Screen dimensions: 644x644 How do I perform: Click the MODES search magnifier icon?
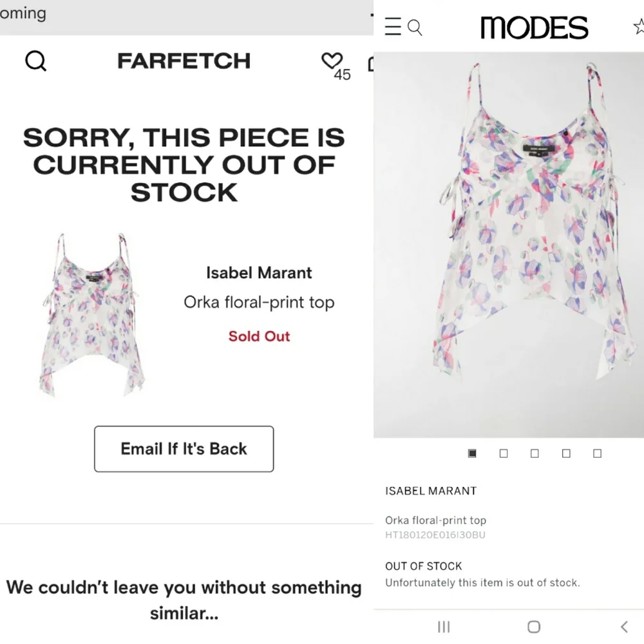click(x=415, y=28)
